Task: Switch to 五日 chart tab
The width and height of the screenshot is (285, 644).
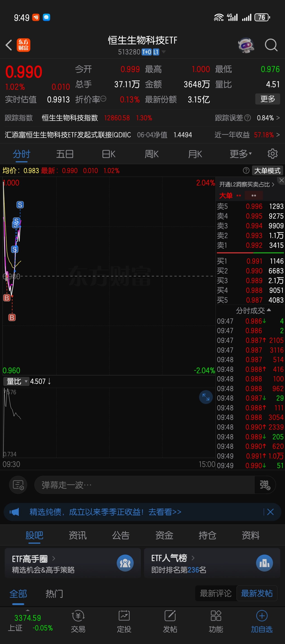Action: tap(65, 154)
